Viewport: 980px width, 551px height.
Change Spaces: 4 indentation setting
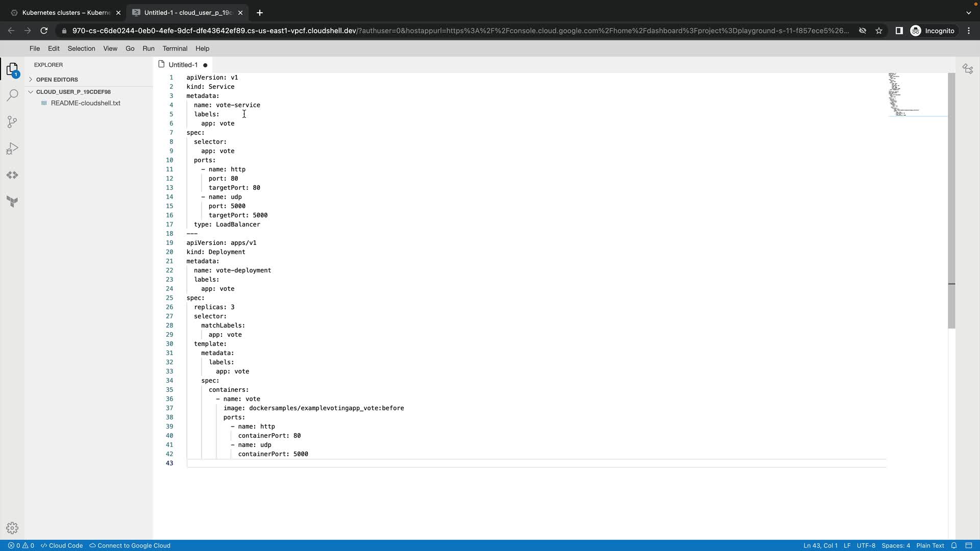(x=895, y=545)
